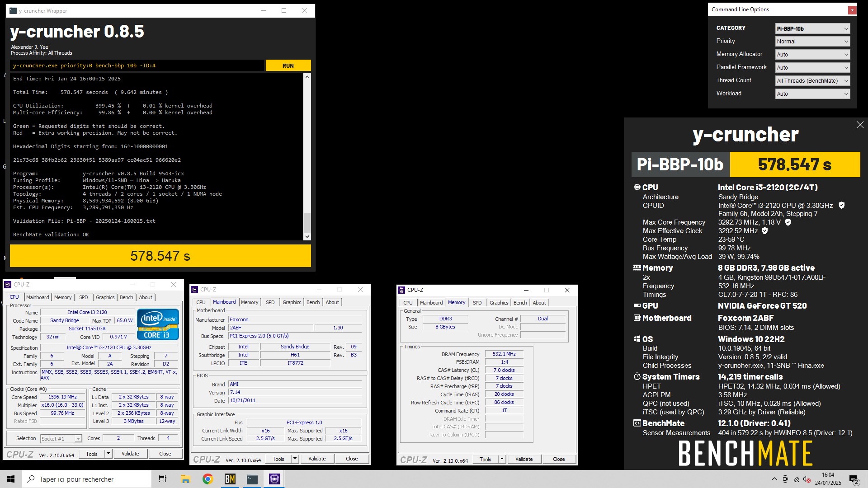Open the Workload dropdown
Image resolution: width=868 pixels, height=488 pixels.
[x=812, y=94]
